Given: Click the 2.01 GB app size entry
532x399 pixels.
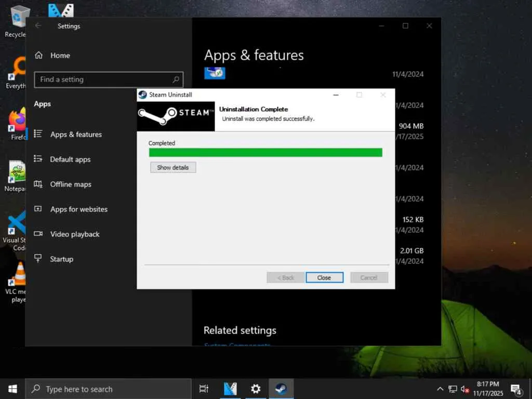Looking at the screenshot, I should (411, 251).
